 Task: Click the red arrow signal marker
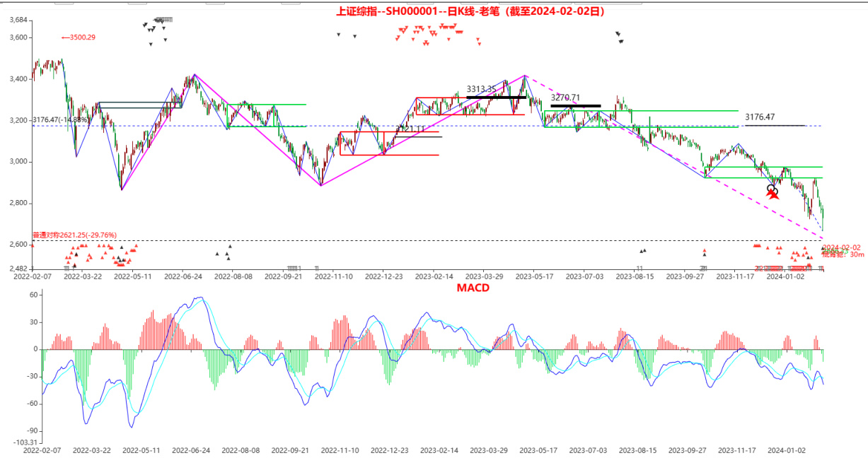pyautogui.click(x=773, y=194)
